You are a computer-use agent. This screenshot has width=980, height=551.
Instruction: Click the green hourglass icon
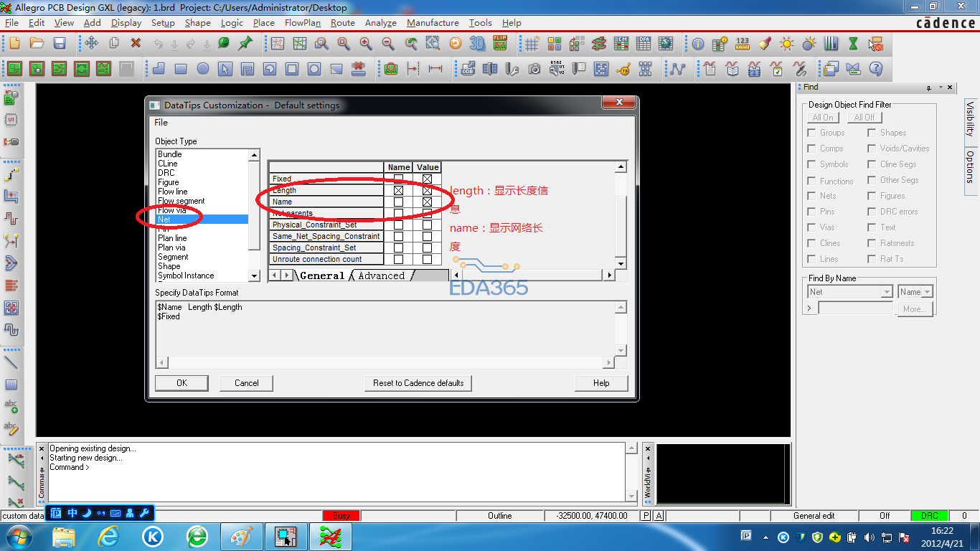point(853,44)
